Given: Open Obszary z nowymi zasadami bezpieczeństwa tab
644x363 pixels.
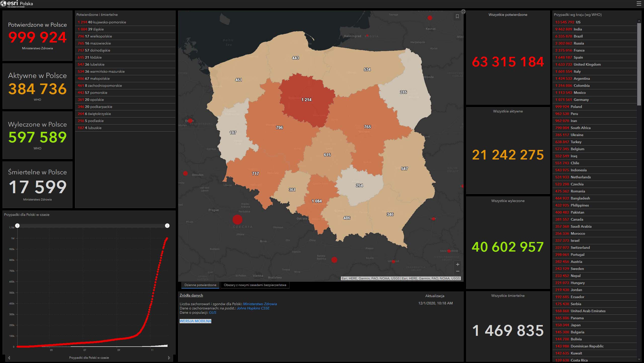Looking at the screenshot, I should pyautogui.click(x=255, y=285).
